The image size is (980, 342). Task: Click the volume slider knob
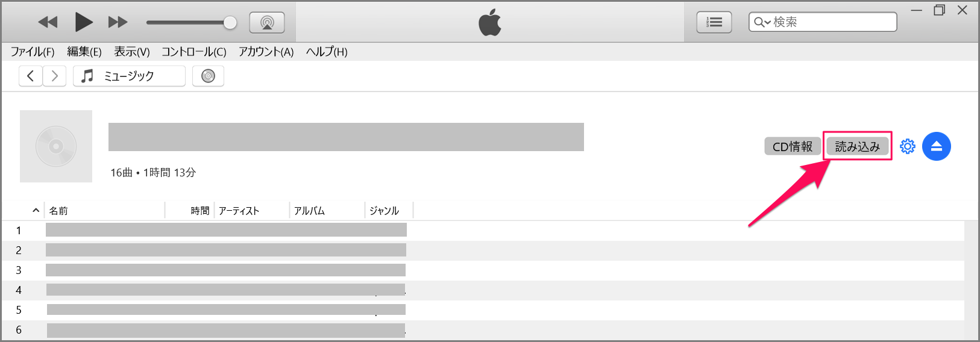[x=230, y=23]
